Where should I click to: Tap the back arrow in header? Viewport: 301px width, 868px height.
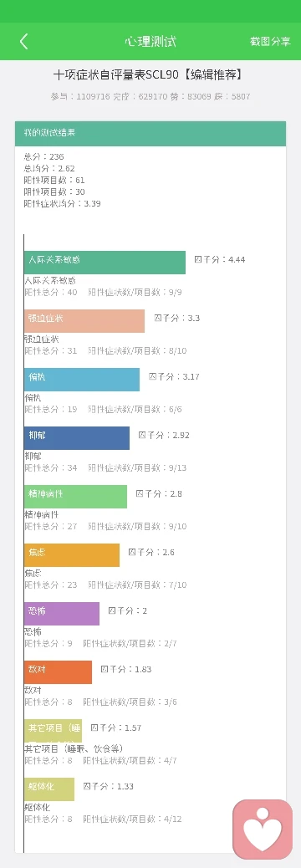[x=23, y=42]
